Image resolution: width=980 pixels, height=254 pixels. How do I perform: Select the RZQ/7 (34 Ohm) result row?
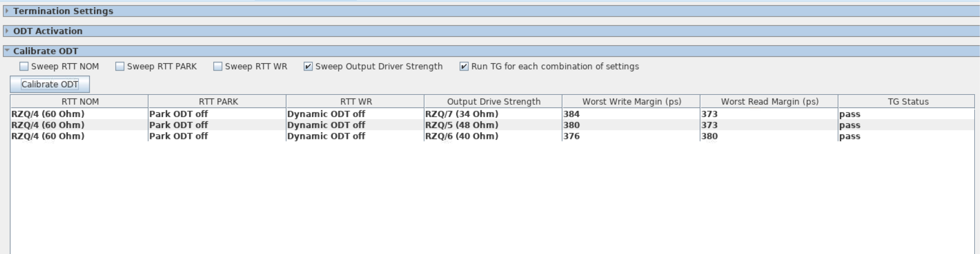tap(462, 114)
